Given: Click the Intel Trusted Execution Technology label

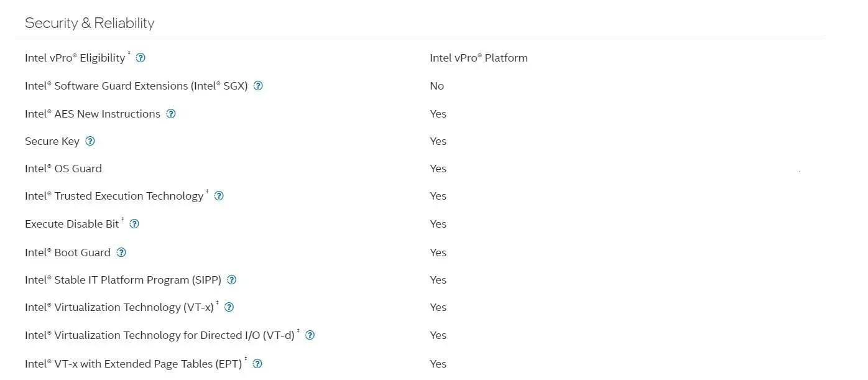Looking at the screenshot, I should 114,196.
